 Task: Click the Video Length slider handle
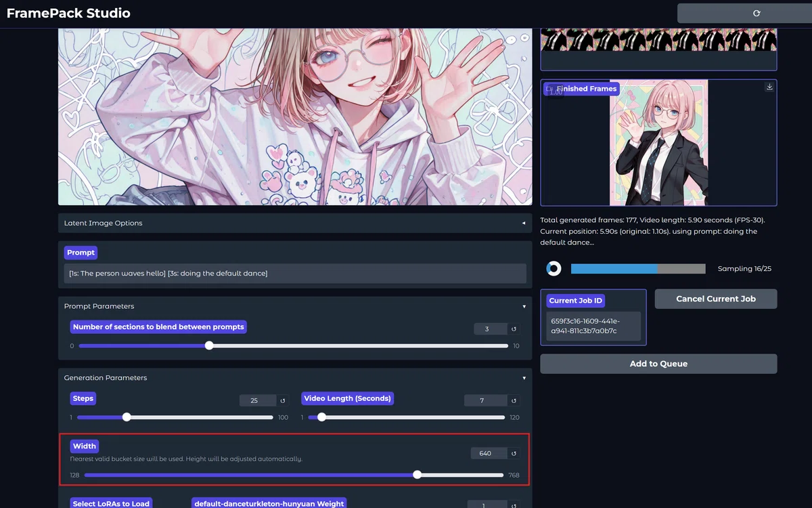321,417
